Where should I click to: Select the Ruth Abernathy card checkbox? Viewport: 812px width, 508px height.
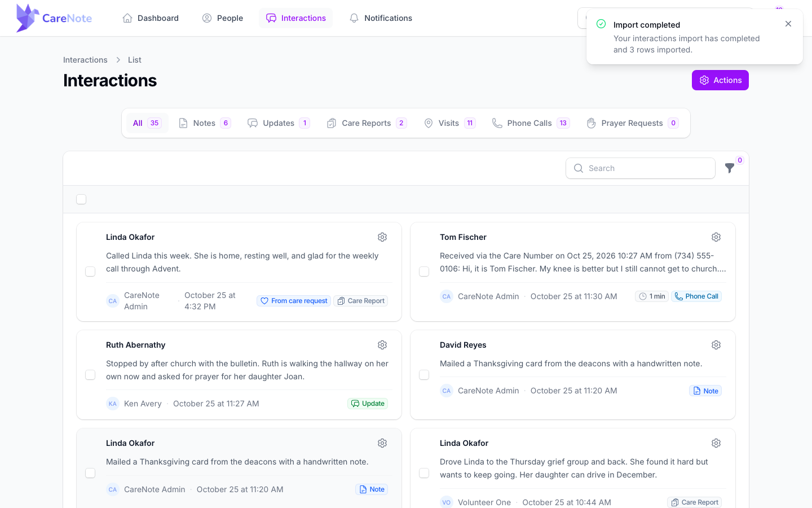click(x=90, y=375)
